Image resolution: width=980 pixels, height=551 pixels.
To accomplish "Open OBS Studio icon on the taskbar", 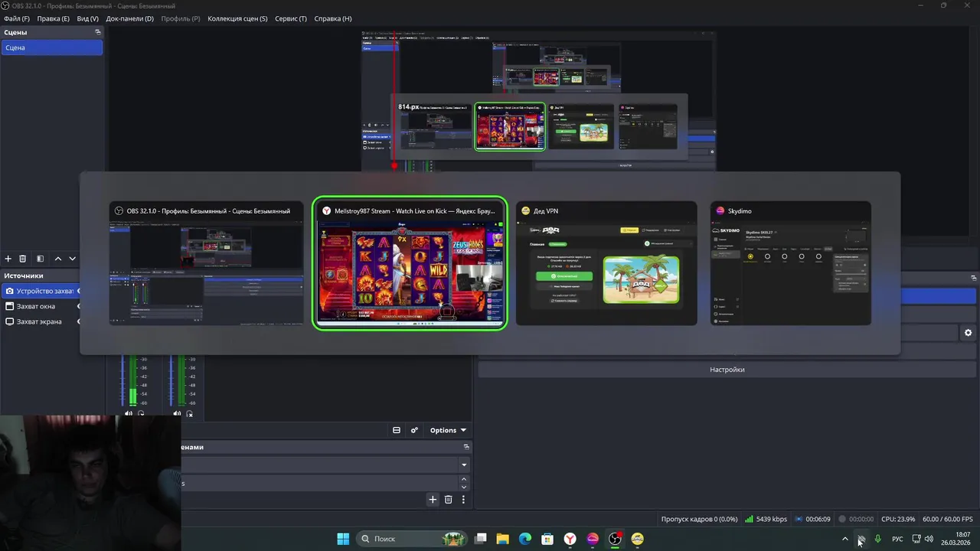I will click(x=615, y=539).
